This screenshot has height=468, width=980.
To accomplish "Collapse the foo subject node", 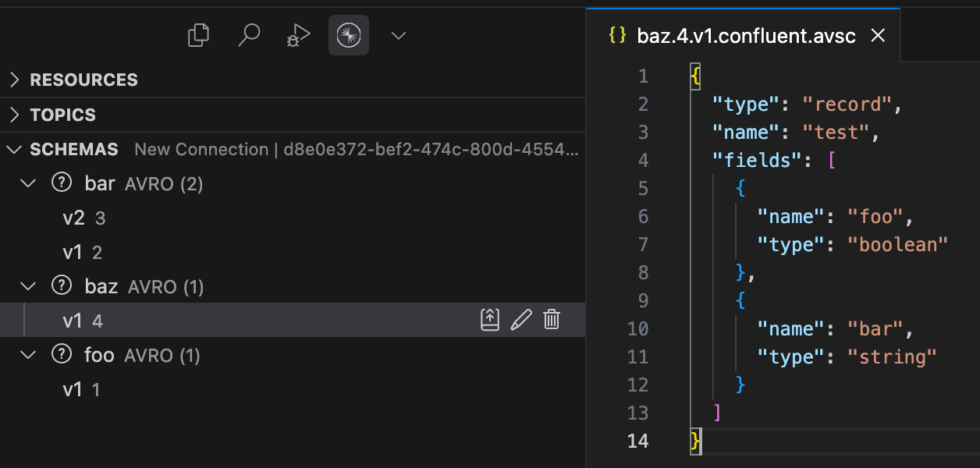I will [x=29, y=355].
